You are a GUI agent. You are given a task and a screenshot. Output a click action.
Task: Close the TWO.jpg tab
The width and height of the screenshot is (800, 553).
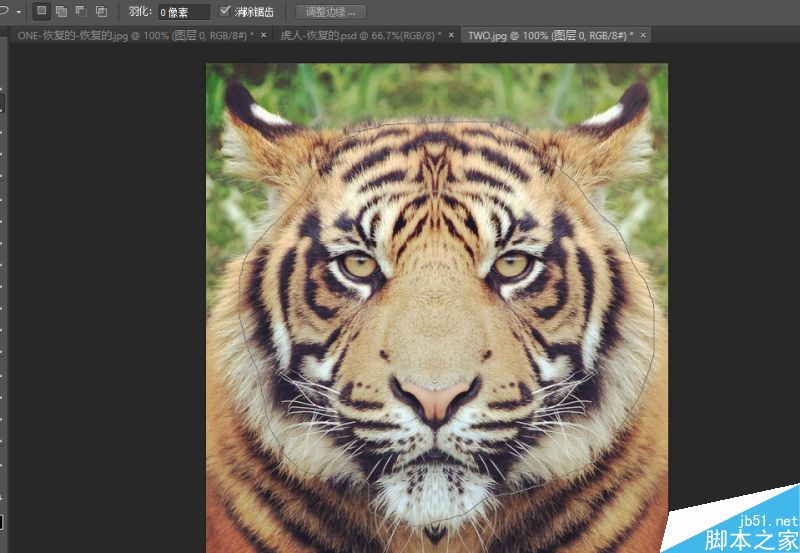click(643, 35)
